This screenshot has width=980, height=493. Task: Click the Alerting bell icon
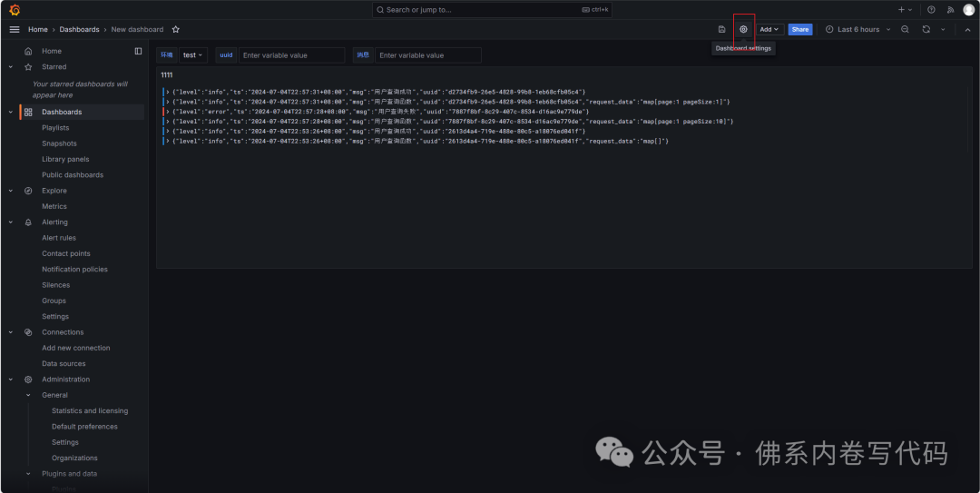click(28, 222)
